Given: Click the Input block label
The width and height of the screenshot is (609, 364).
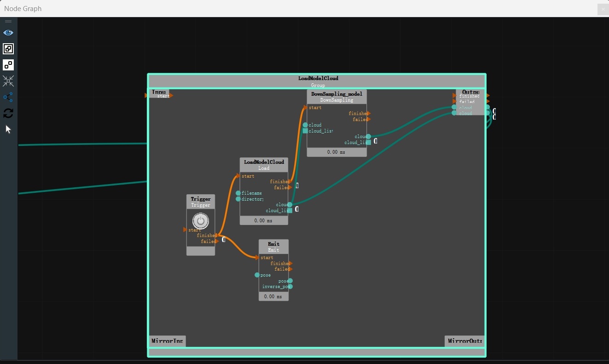Looking at the screenshot, I should [x=159, y=92].
